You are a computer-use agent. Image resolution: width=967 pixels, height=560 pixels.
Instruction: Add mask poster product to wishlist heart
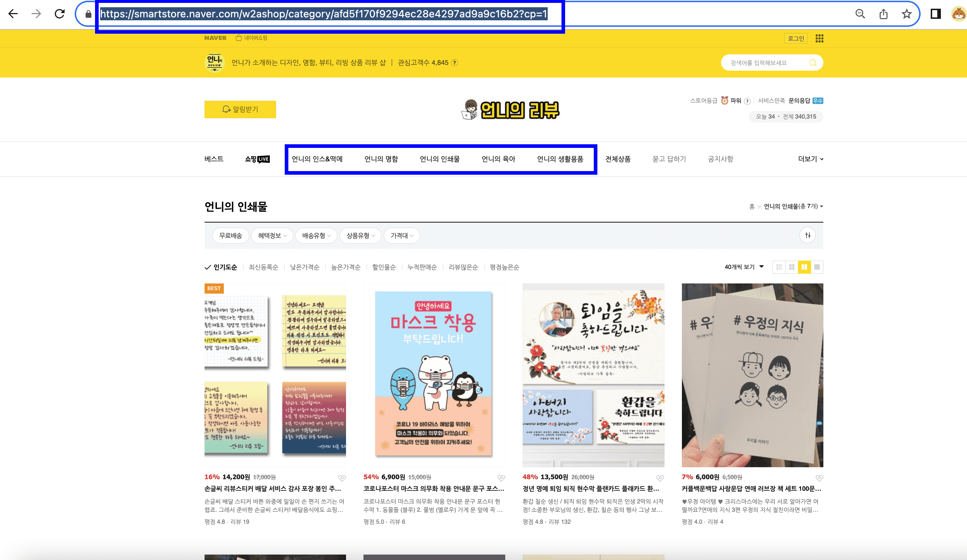501,478
